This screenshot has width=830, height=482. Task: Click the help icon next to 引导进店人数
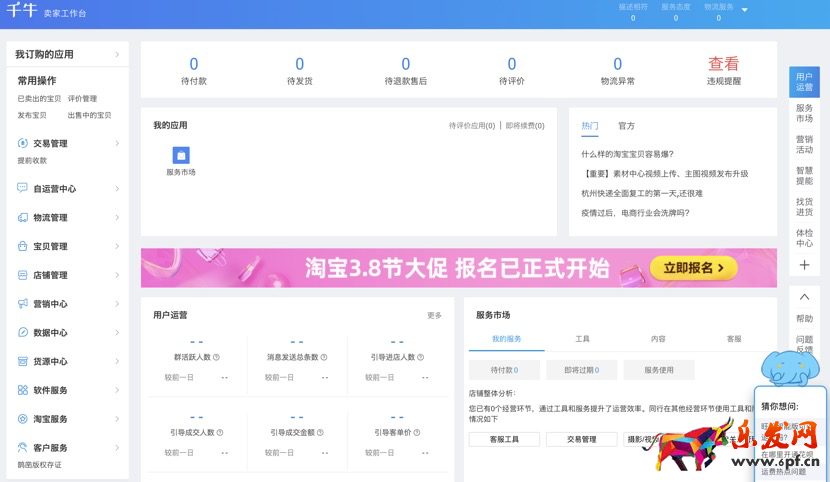tap(420, 357)
